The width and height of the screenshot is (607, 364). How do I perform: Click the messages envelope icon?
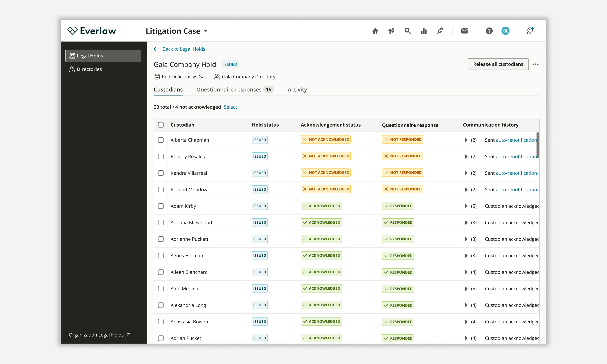(464, 31)
